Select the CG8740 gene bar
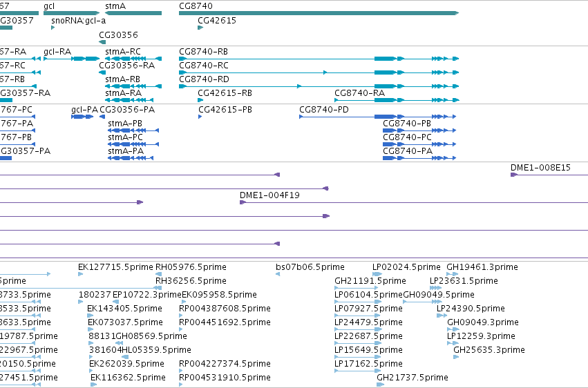588x388 pixels. 319,13
